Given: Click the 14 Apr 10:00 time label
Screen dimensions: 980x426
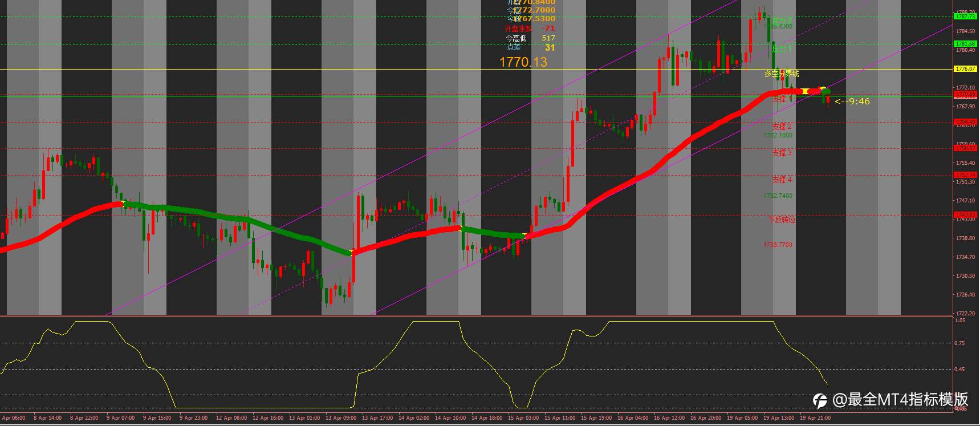Looking at the screenshot, I should (451, 417).
